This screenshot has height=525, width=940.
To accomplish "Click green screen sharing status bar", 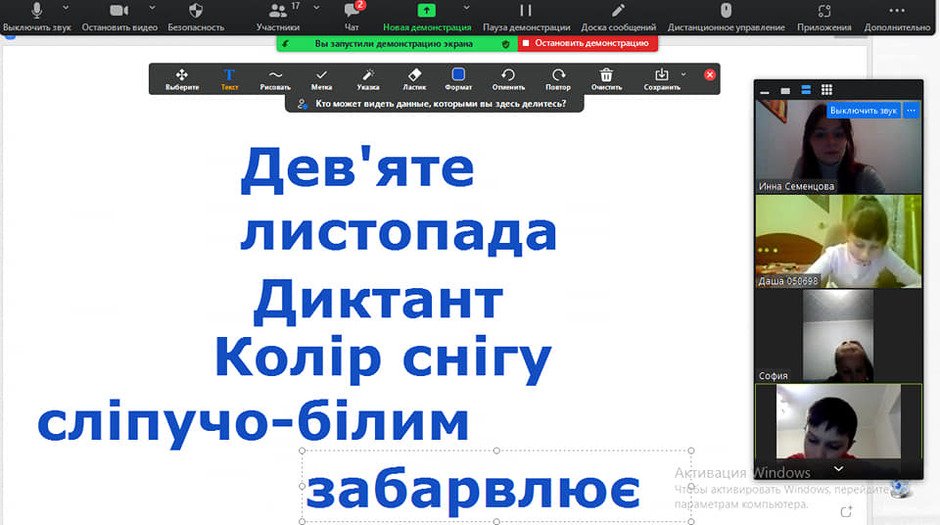I will pos(394,44).
